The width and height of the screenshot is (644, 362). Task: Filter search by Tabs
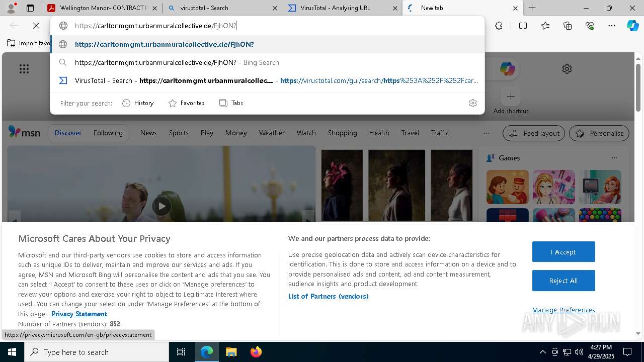[231, 103]
